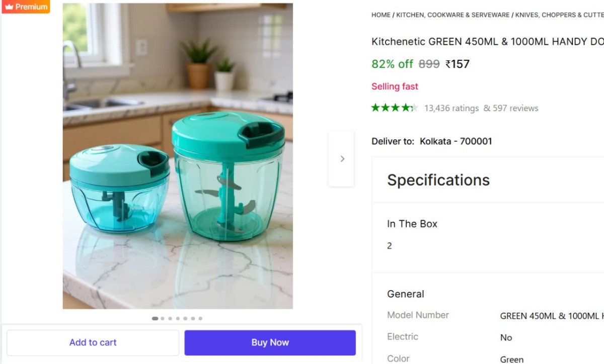Viewport: 604px width, 364px height.
Task: Jump to the sixth carousel dot
Action: click(193, 318)
